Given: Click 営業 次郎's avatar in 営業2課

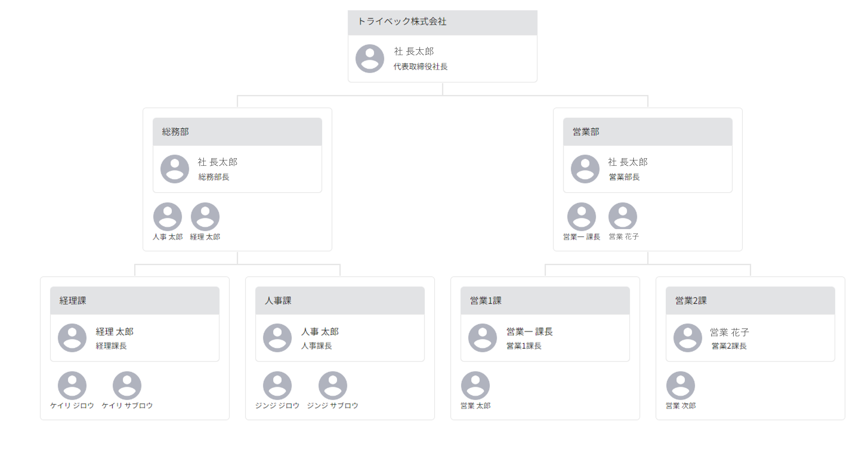Looking at the screenshot, I should point(680,386).
